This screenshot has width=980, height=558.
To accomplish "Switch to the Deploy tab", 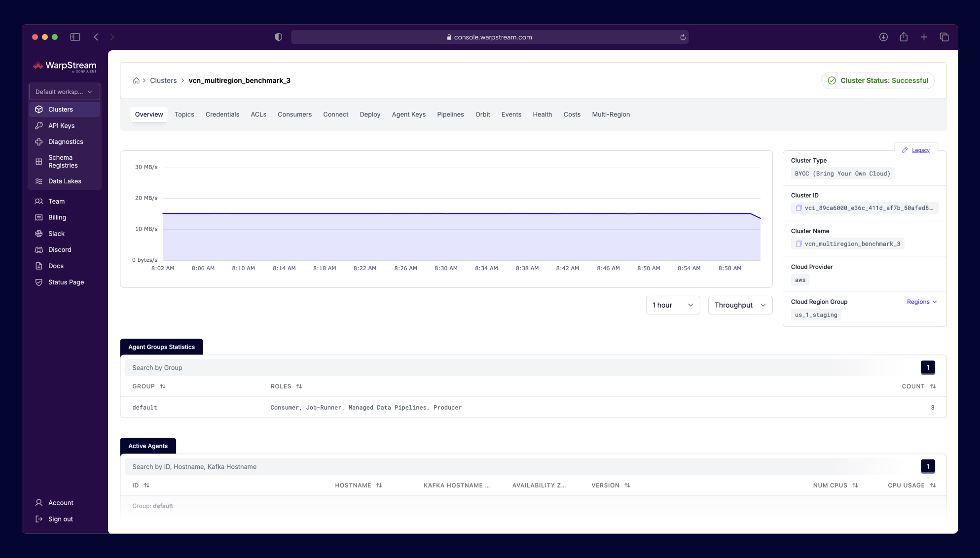I will click(x=370, y=114).
